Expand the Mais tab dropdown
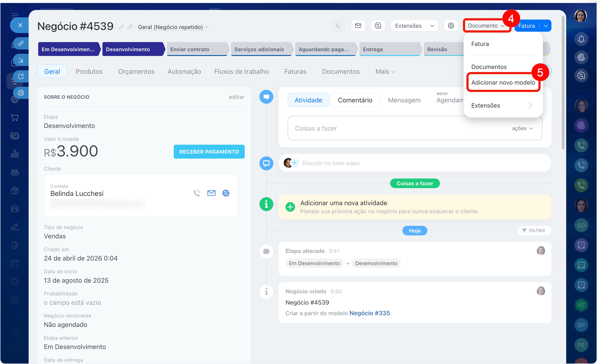This screenshot has height=364, width=597. coord(385,72)
